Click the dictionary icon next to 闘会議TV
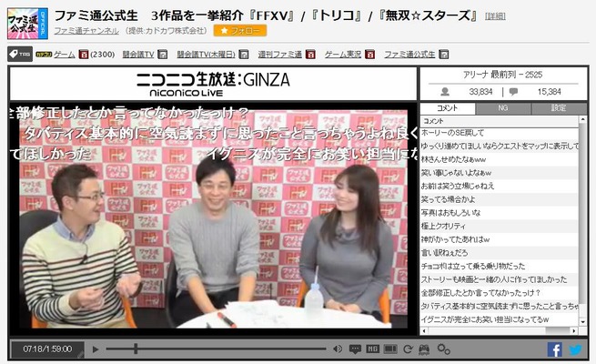596x364 pixels. (x=162, y=55)
